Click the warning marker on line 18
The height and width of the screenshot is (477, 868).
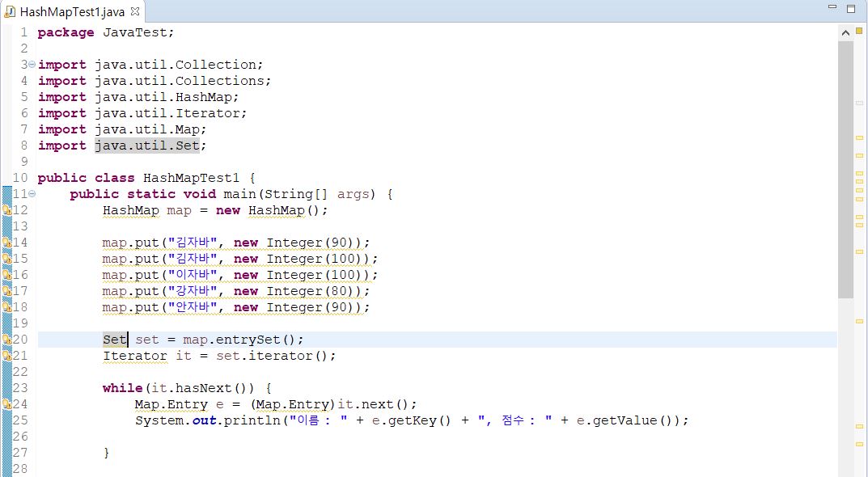(x=6, y=307)
